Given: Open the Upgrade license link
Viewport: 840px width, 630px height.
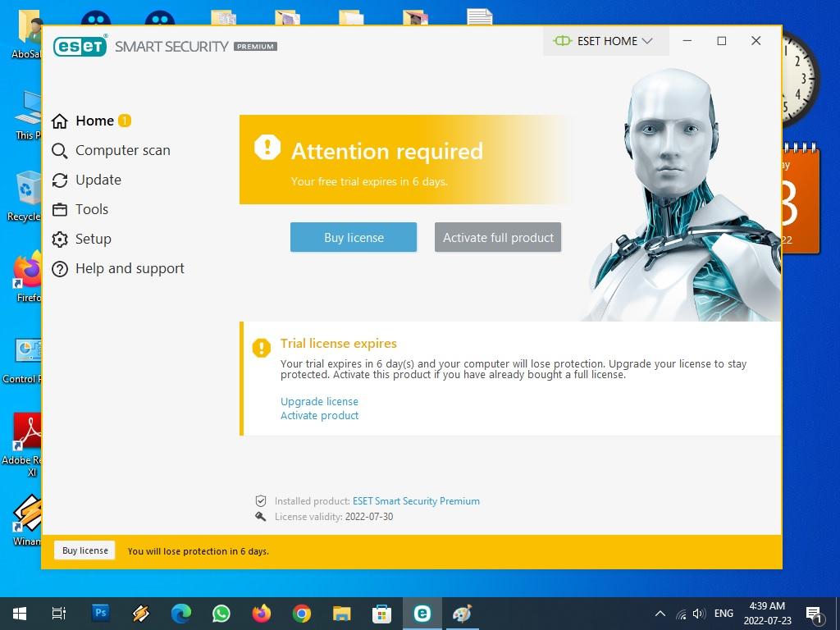Looking at the screenshot, I should tap(319, 401).
